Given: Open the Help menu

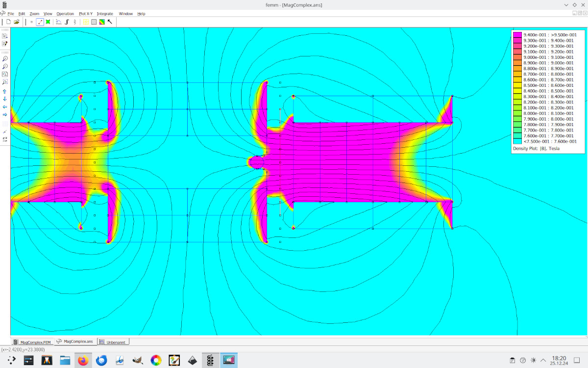Looking at the screenshot, I should coord(141,14).
